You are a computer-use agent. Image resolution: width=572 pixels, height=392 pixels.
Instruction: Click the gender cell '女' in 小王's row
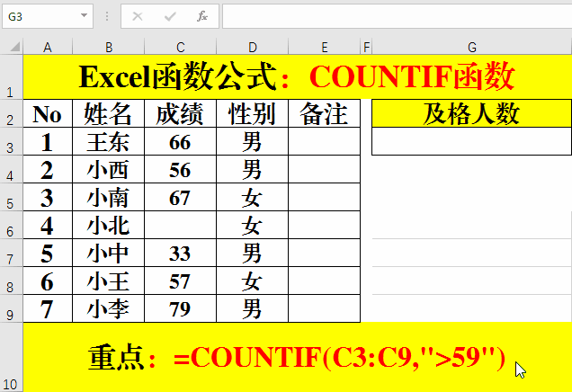click(252, 281)
